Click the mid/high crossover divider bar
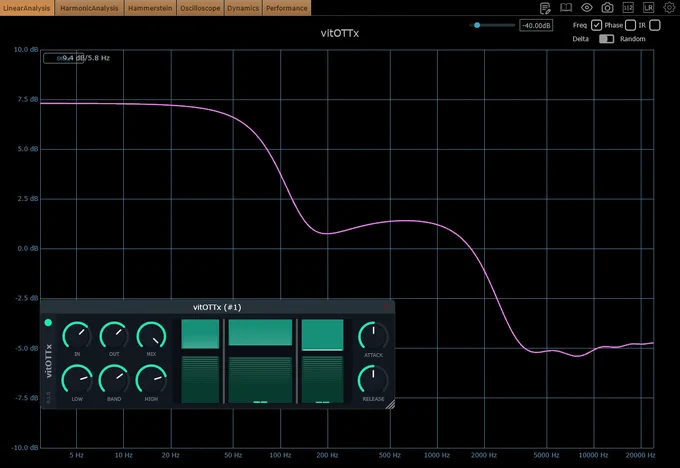The image size is (680, 468). [x=297, y=361]
